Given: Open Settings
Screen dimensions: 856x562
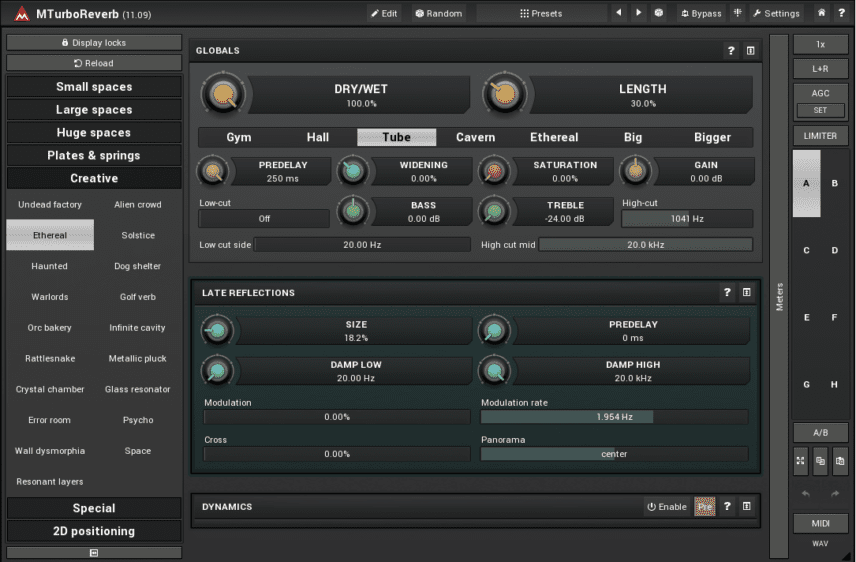Looking at the screenshot, I should tap(776, 13).
